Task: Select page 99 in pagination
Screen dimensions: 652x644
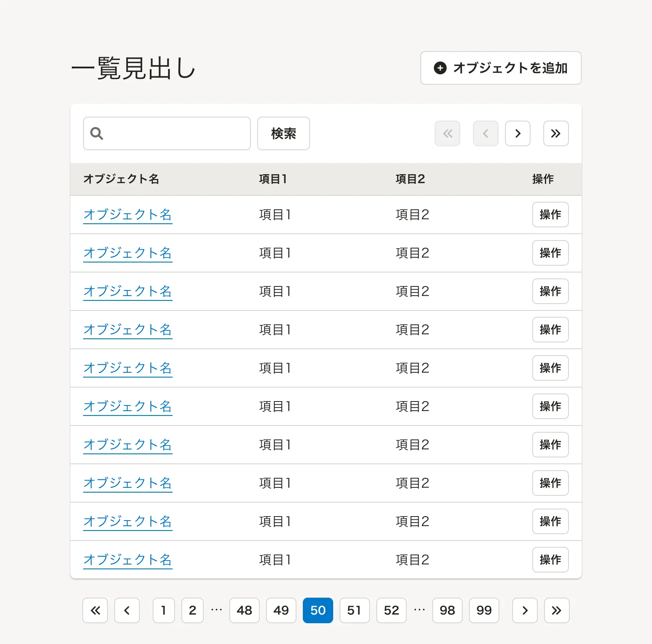Action: (484, 610)
